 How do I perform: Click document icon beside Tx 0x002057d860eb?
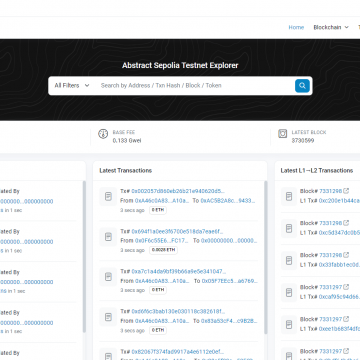(x=108, y=196)
